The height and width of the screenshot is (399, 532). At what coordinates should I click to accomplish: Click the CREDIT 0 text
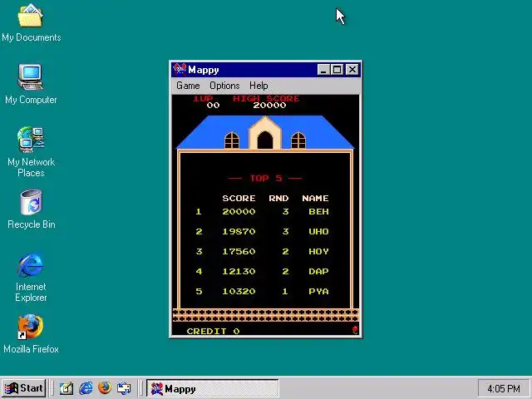pyautogui.click(x=213, y=331)
